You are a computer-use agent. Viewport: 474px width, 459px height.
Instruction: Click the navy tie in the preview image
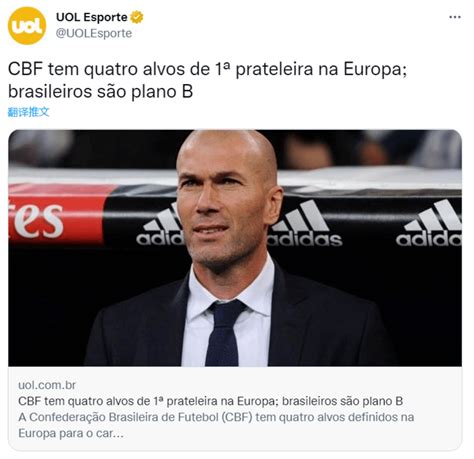tap(223, 333)
